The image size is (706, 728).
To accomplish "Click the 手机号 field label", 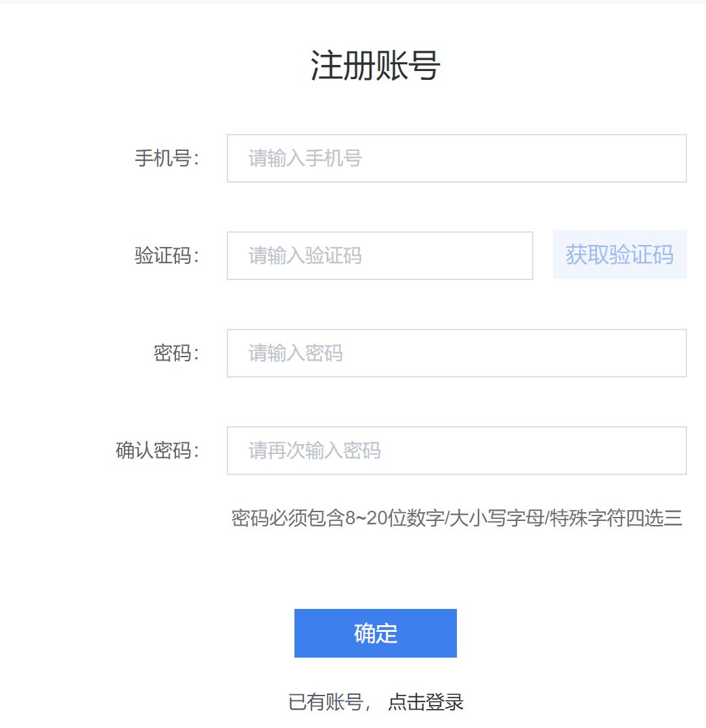I will 166,158.
